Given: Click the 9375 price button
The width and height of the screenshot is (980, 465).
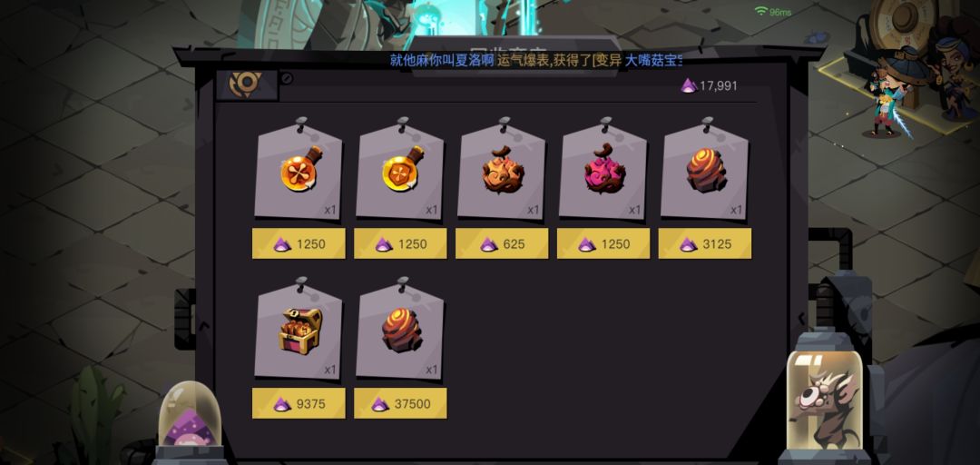Looking at the screenshot, I should click(299, 403).
